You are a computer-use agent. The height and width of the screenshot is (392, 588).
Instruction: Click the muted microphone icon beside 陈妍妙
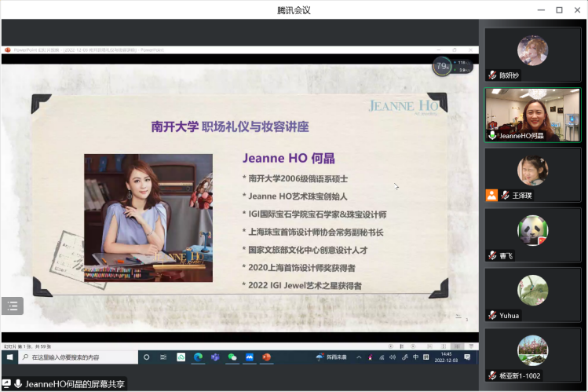(x=492, y=75)
